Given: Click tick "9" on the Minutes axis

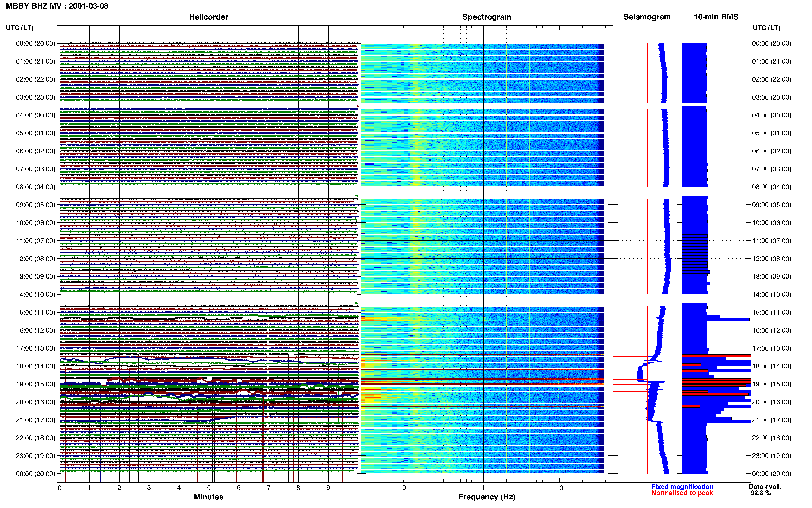Looking at the screenshot, I should [x=328, y=488].
